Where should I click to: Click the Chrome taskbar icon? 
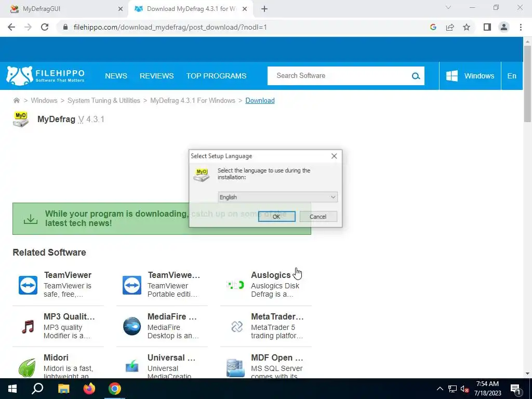[115, 389]
